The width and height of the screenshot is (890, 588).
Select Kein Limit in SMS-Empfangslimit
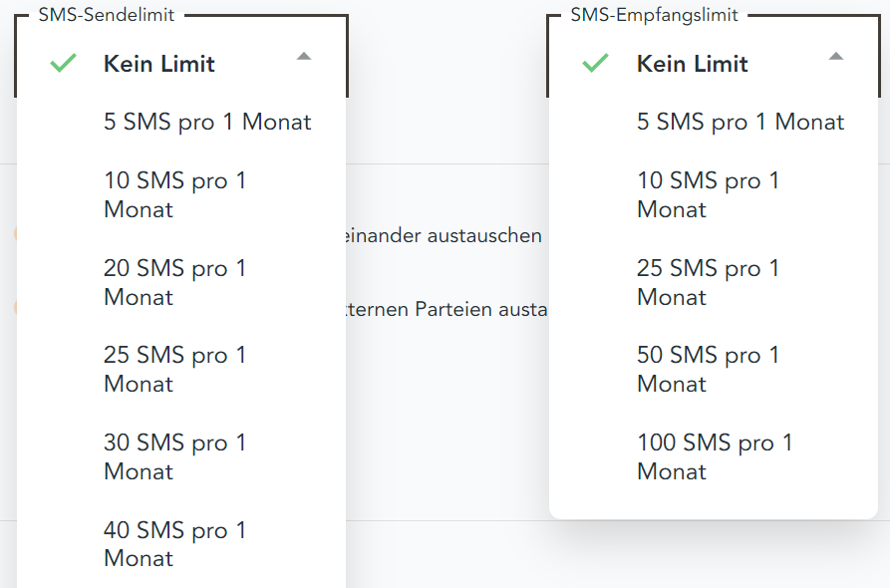tap(714, 64)
